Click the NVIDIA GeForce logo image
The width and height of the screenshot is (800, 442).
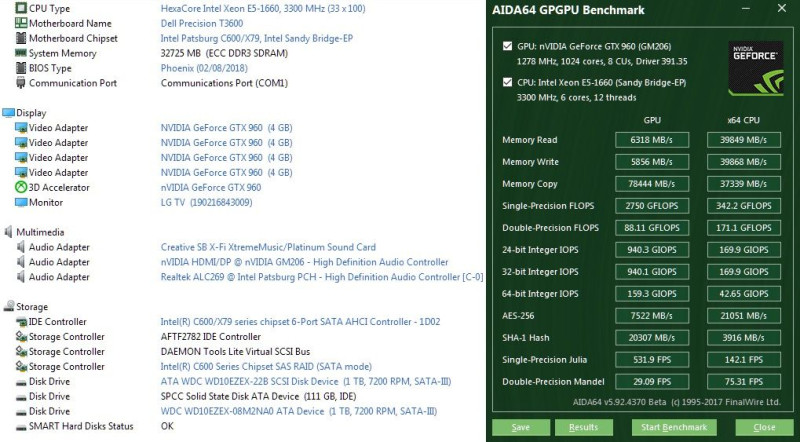point(756,68)
